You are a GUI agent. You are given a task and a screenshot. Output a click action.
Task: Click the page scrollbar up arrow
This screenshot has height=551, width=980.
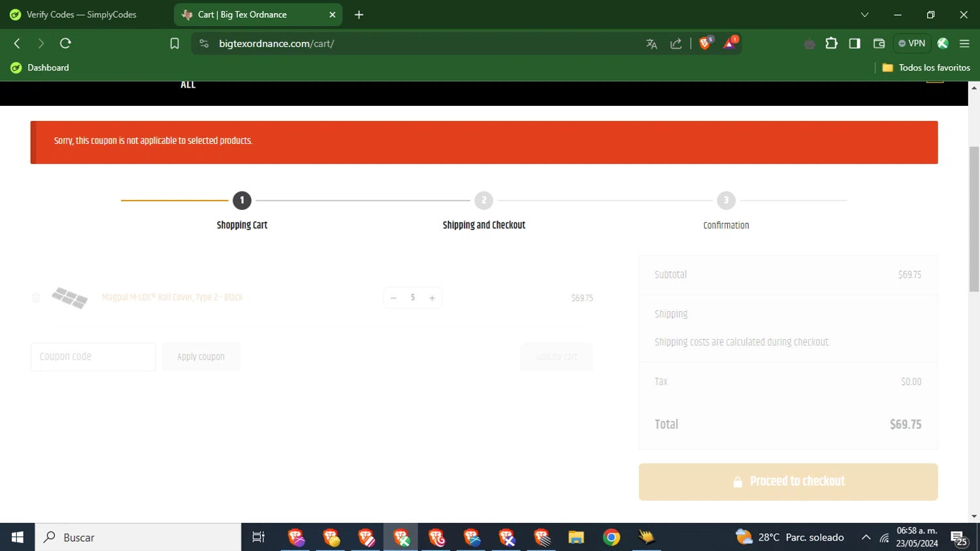click(x=974, y=88)
